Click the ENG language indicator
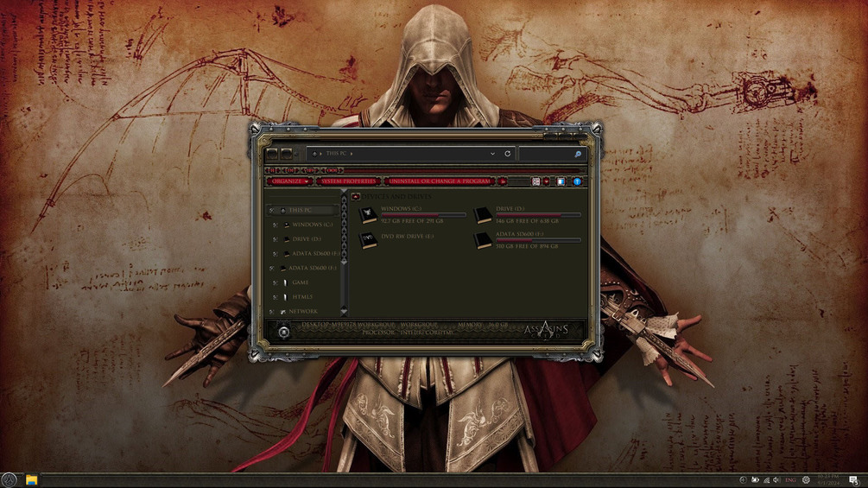The image size is (868, 488). pos(790,479)
